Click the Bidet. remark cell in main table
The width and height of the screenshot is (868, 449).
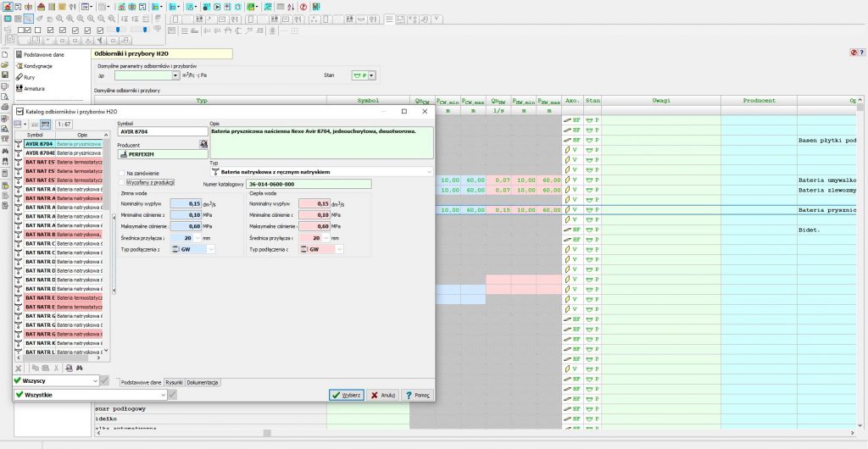coord(827,230)
